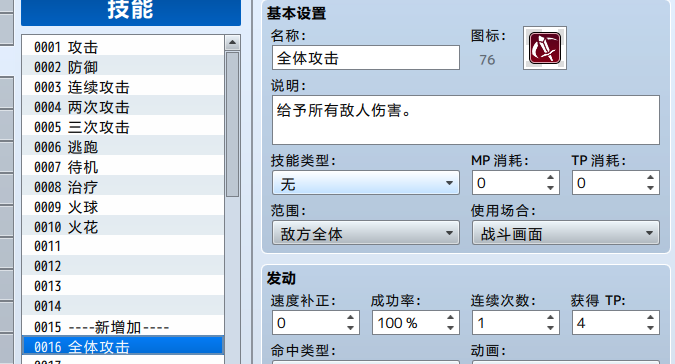The height and width of the screenshot is (364, 675).
Task: Select skill 0006 逃跑
Action: [123, 145]
